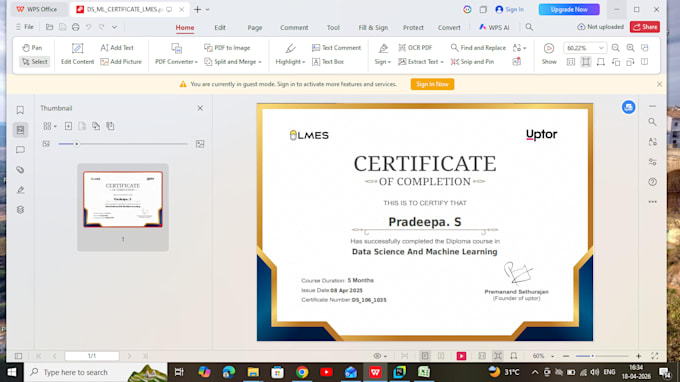Open the Convert tab
The height and width of the screenshot is (382, 680).
[x=449, y=27]
